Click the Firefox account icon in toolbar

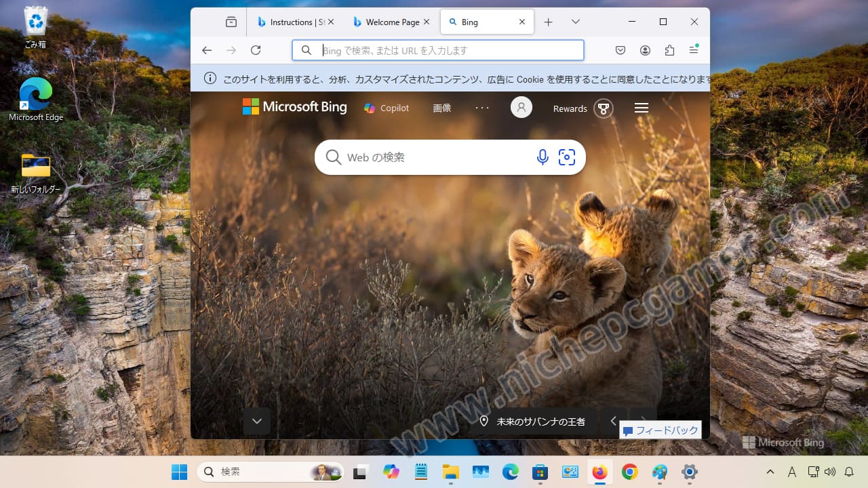coord(645,50)
